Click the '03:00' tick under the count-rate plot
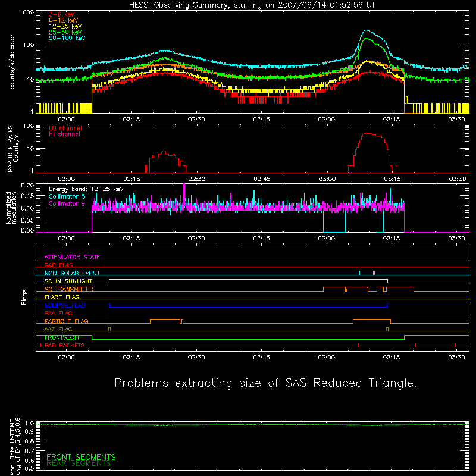Screen dimensions: 476x476 326,120
